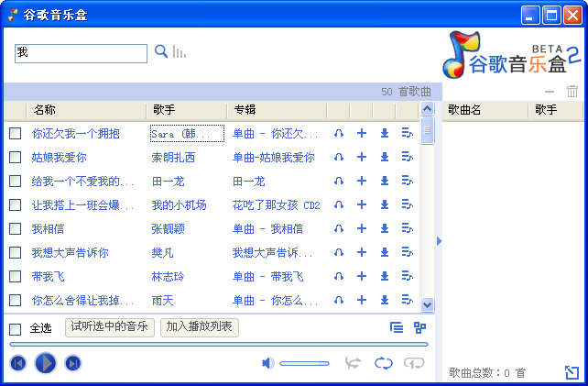Click the playback progress bar
This screenshot has width=588, height=386.
219,344
